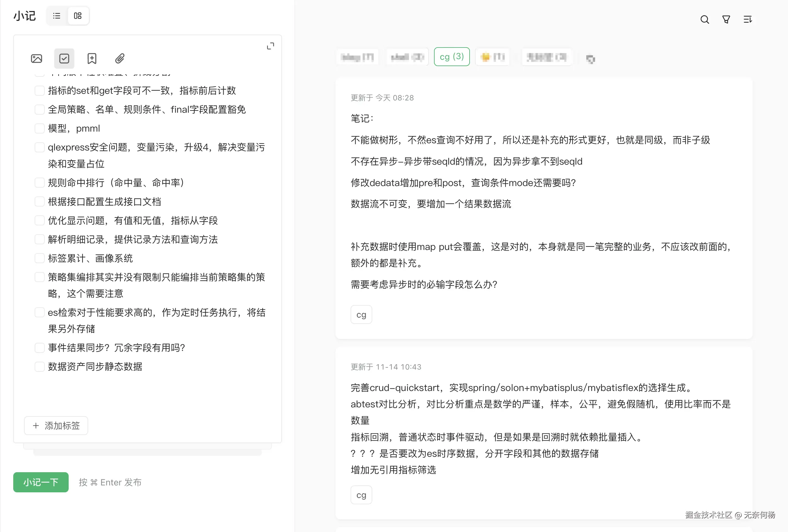The image size is (788, 532).
Task: Check the '数据资产同步静态数据' checkbox
Action: point(40,367)
